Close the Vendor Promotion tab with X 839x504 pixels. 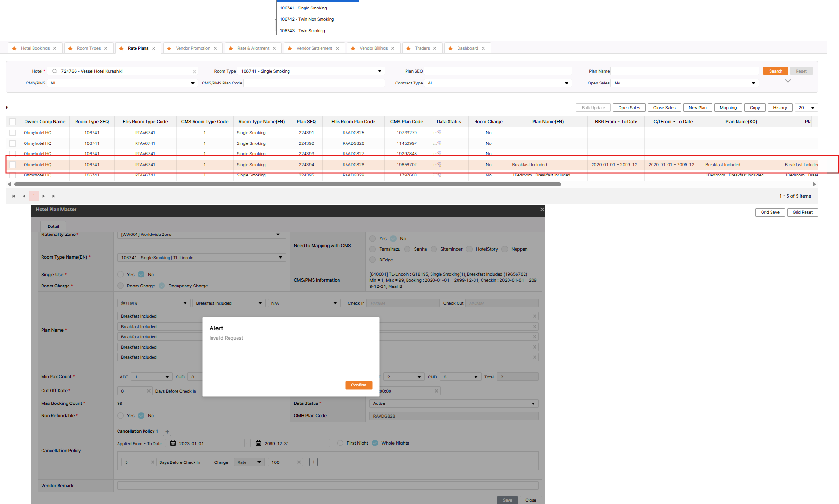pyautogui.click(x=215, y=49)
